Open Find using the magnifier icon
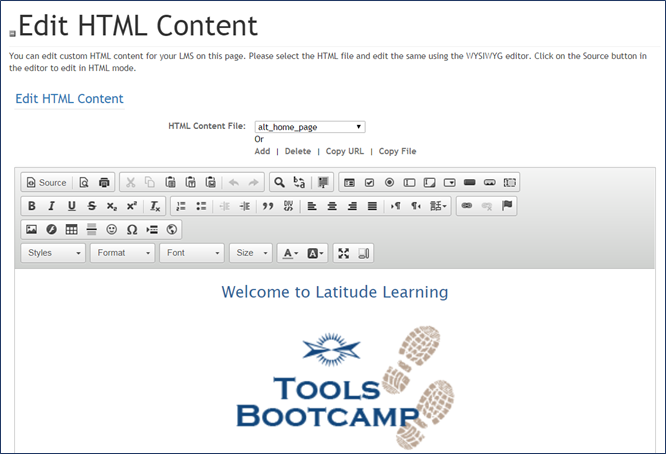This screenshot has width=666, height=454. pyautogui.click(x=279, y=182)
